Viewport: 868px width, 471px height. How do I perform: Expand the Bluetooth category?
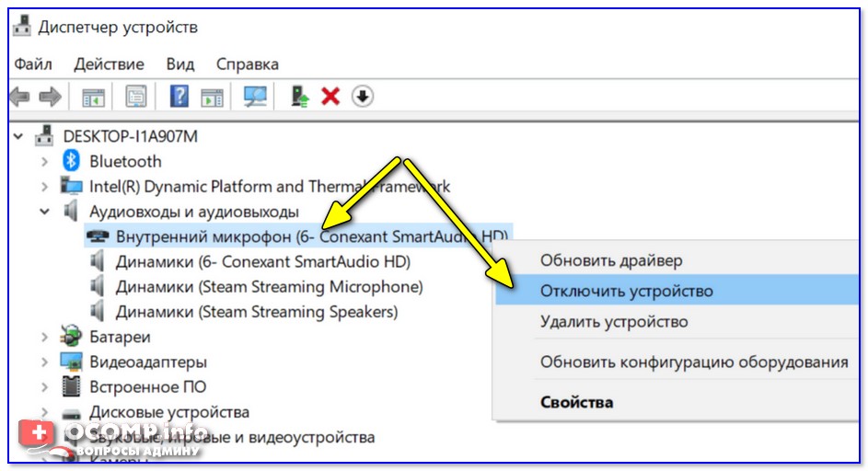(x=44, y=162)
